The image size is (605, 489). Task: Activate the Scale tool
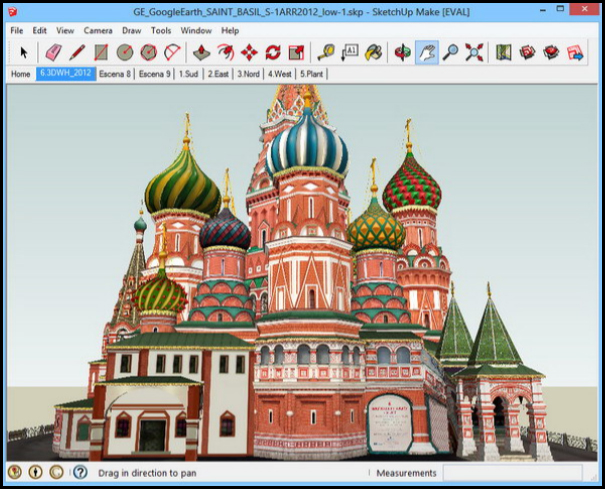[x=296, y=52]
